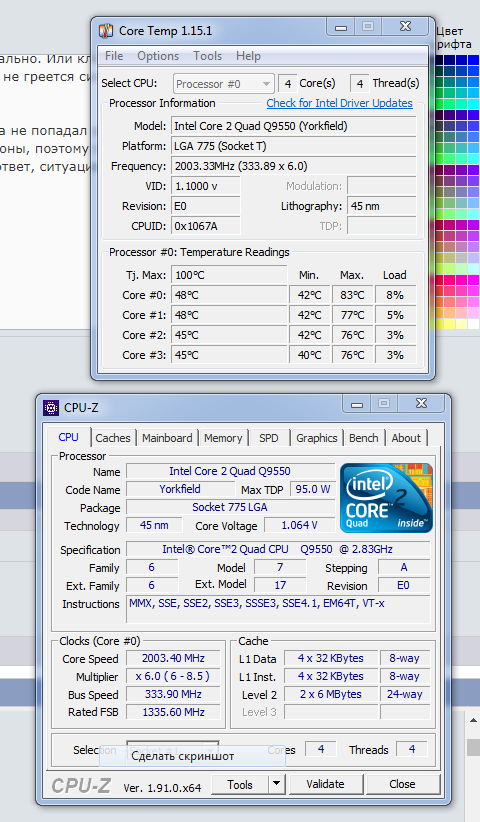Click the CPUID value 0x1067A
Image resolution: width=480 pixels, height=822 pixels.
(x=206, y=226)
